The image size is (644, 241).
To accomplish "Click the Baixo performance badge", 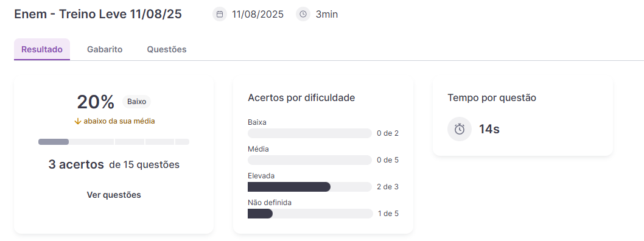I will (x=137, y=102).
